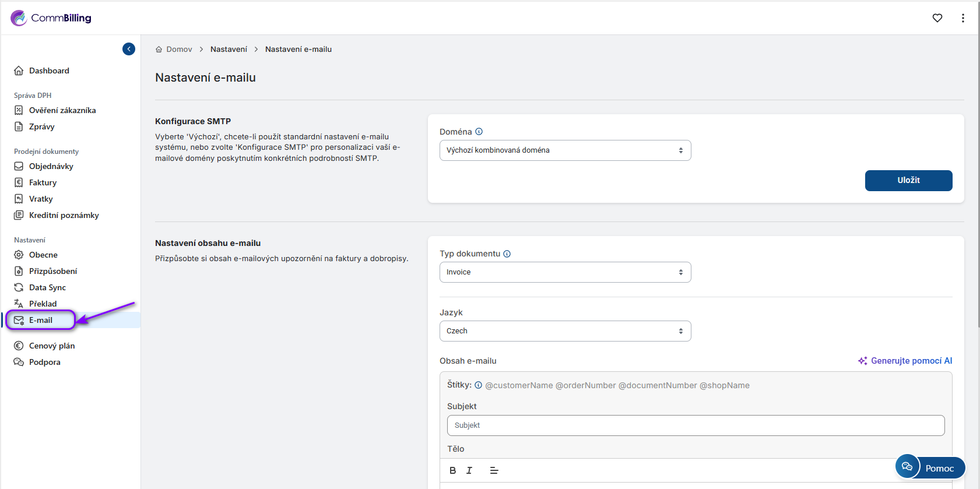Screen dimensions: 980x489
Task: Click into the Subjekt input field
Action: pyautogui.click(x=695, y=425)
